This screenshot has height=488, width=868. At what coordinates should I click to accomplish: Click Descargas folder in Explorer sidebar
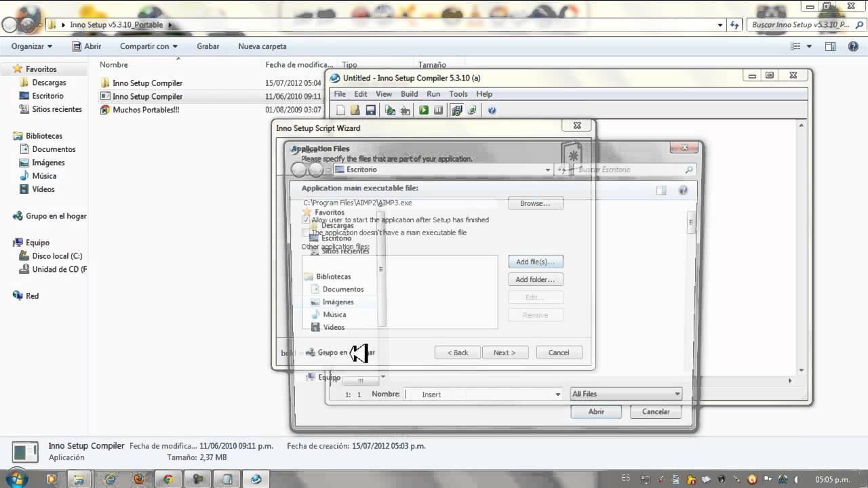49,83
